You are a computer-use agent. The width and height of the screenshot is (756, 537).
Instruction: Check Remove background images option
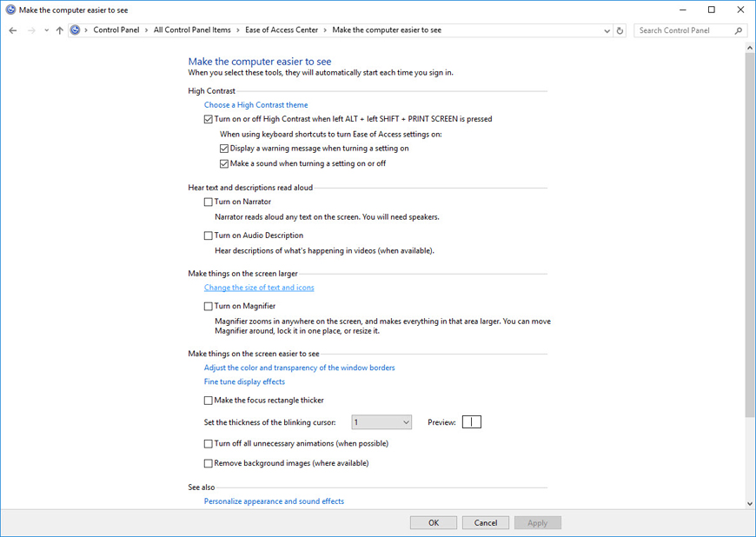[209, 463]
